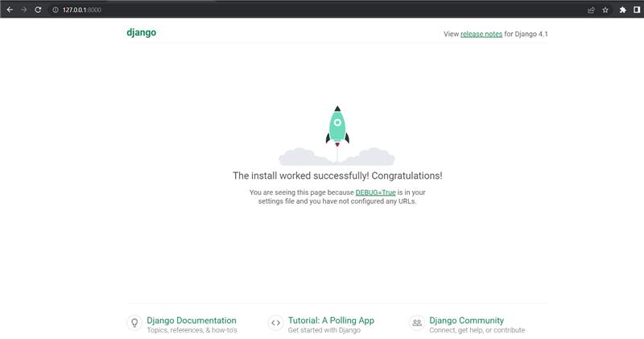644x339 pixels.
Task: Click the lightbulb documentation icon
Action: (134, 323)
